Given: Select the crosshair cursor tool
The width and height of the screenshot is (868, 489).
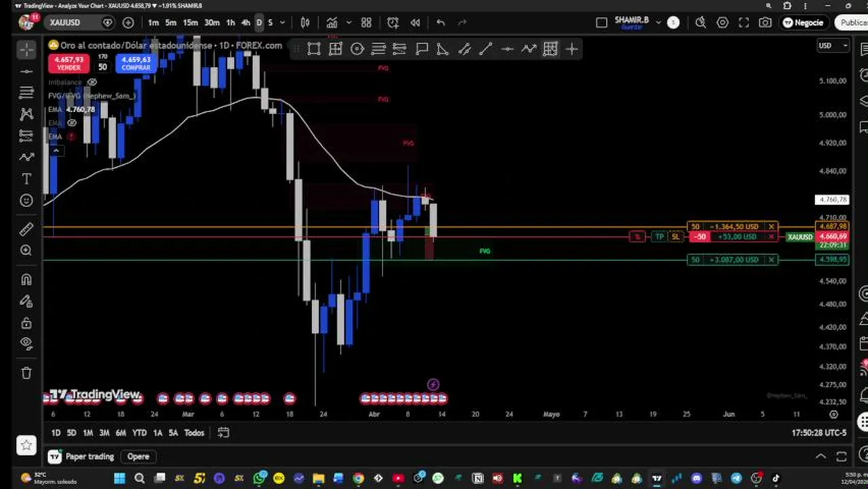Looking at the screenshot, I should pyautogui.click(x=26, y=49).
